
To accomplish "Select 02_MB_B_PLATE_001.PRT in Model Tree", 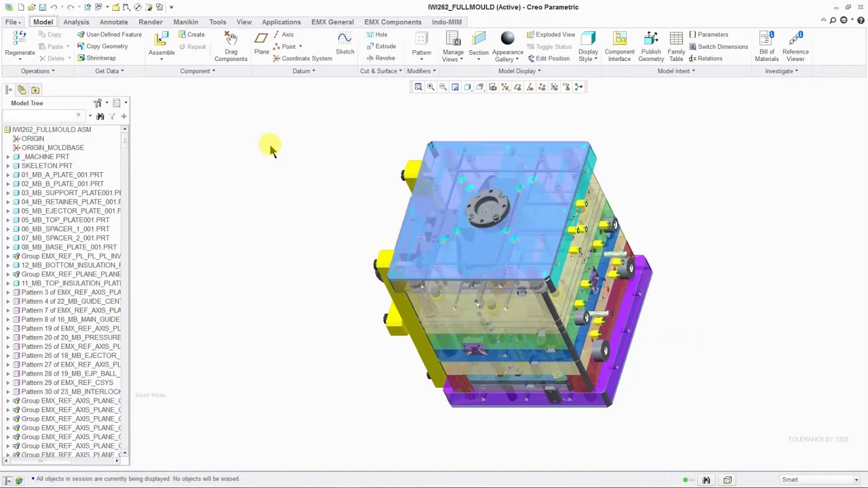I will click(x=62, y=184).
